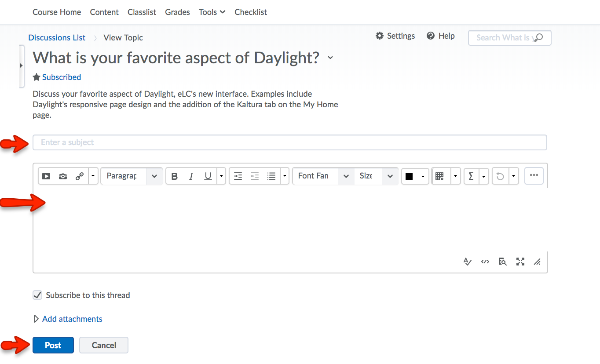The width and height of the screenshot is (600, 364).
Task: Open more text styles dropdown after underline
Action: [221, 176]
